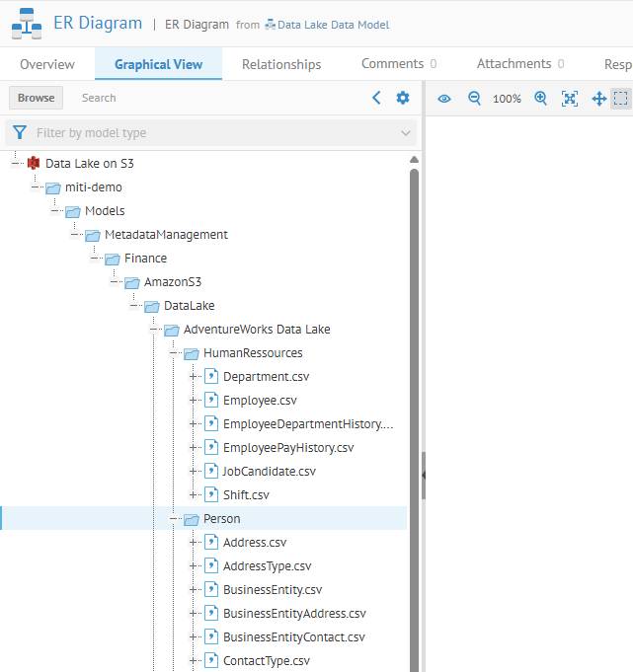Select the pan/move arrows tool
The width and height of the screenshot is (633, 672).
click(x=598, y=99)
